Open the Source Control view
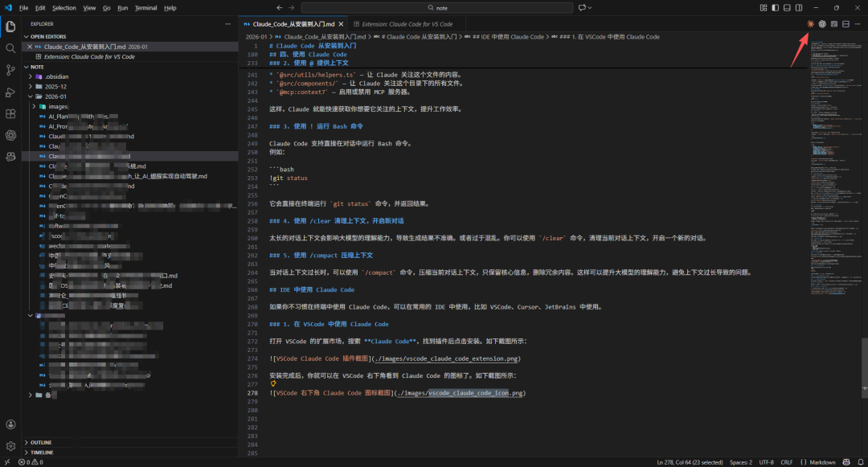 (10, 70)
